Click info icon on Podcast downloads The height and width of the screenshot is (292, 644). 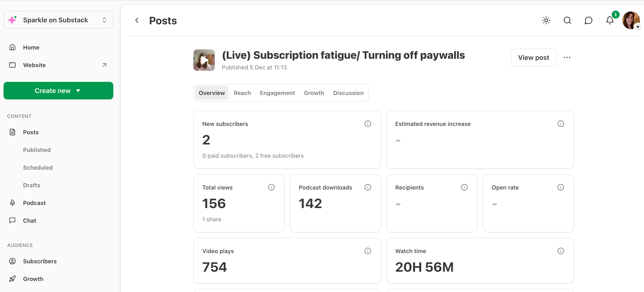click(x=368, y=187)
